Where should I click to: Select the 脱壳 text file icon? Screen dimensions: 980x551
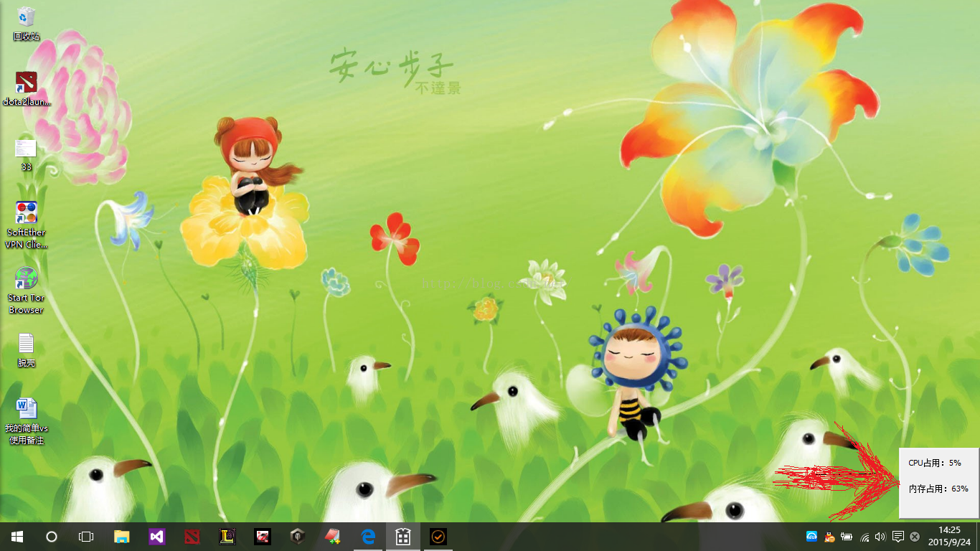[x=27, y=350]
